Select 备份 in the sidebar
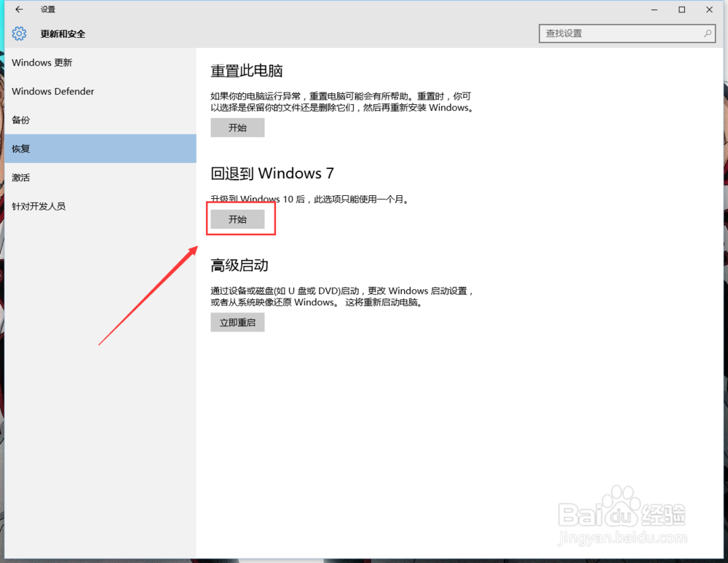This screenshot has width=728, height=563. 100,120
